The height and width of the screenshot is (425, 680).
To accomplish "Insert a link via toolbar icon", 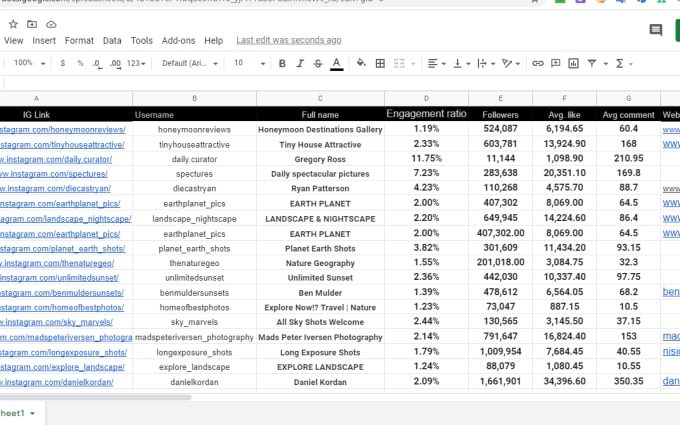I will click(538, 63).
